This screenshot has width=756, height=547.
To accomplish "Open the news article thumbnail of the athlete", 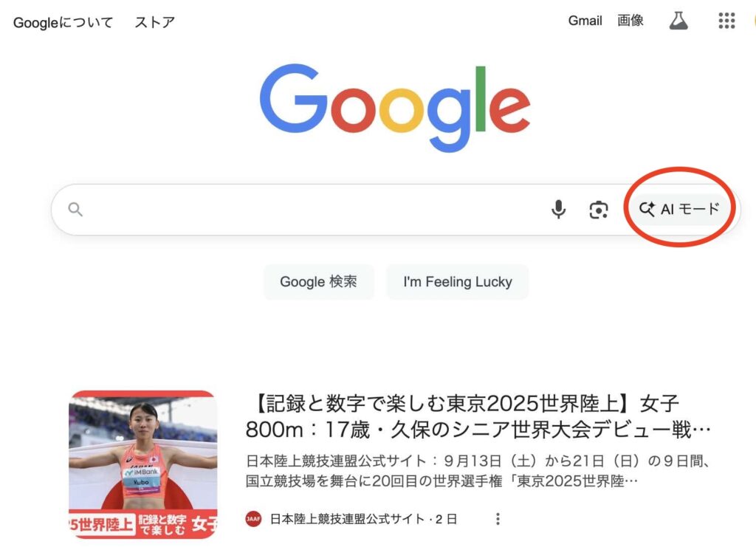I will (x=143, y=464).
